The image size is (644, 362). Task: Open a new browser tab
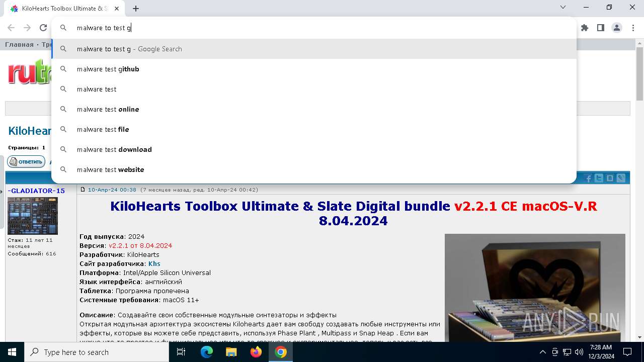pos(136,8)
